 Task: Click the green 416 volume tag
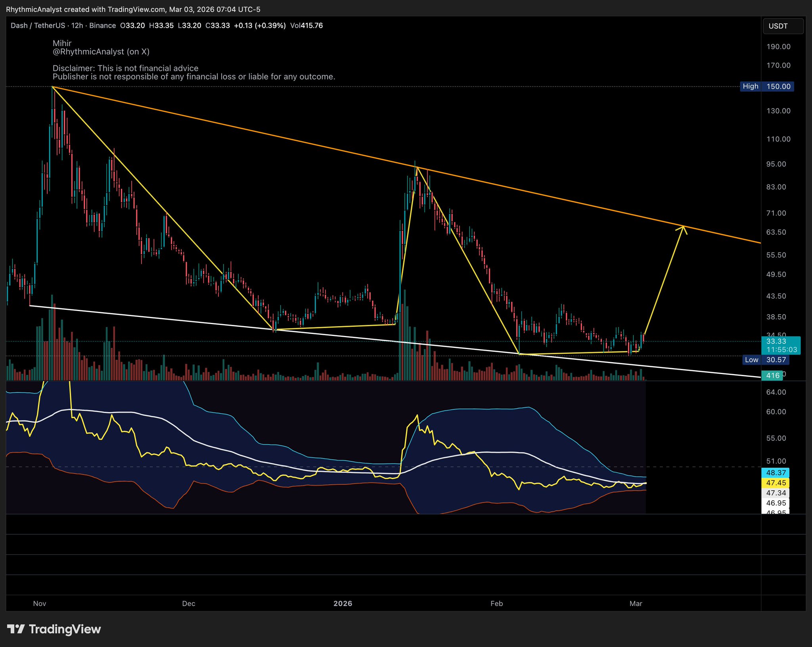(x=772, y=375)
